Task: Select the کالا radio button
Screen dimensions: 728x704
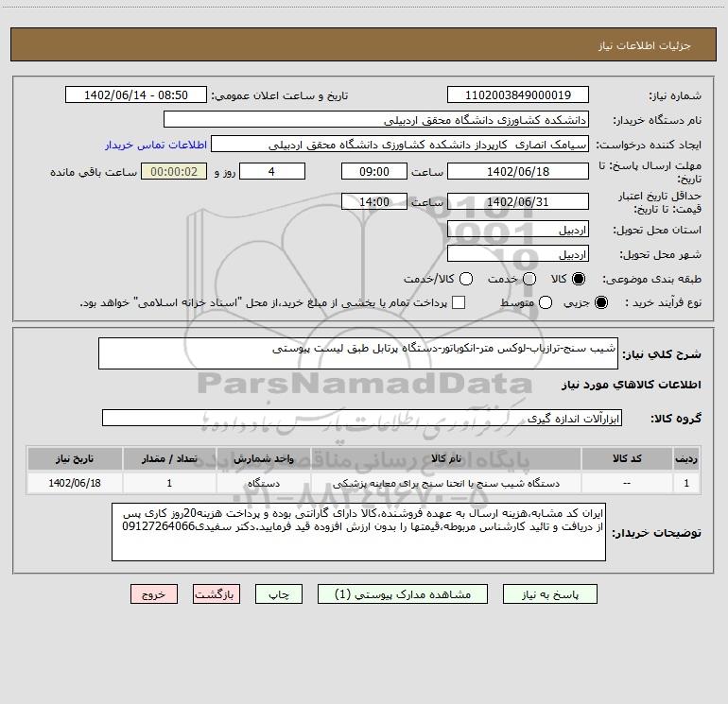Action: [x=579, y=279]
